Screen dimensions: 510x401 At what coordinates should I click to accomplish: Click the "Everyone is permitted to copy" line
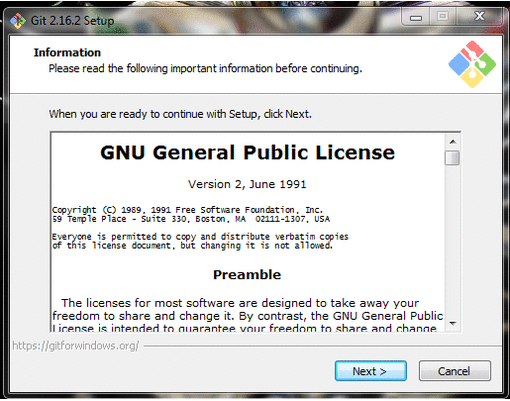click(x=200, y=237)
